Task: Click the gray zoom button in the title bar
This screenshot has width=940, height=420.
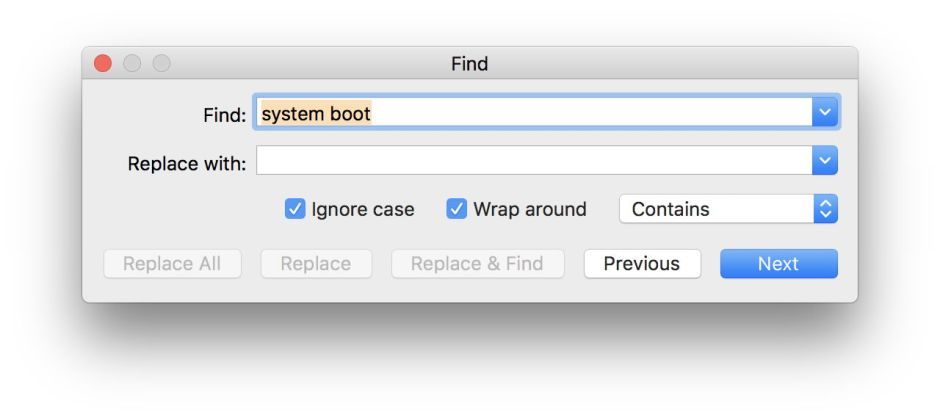Action: 160,64
